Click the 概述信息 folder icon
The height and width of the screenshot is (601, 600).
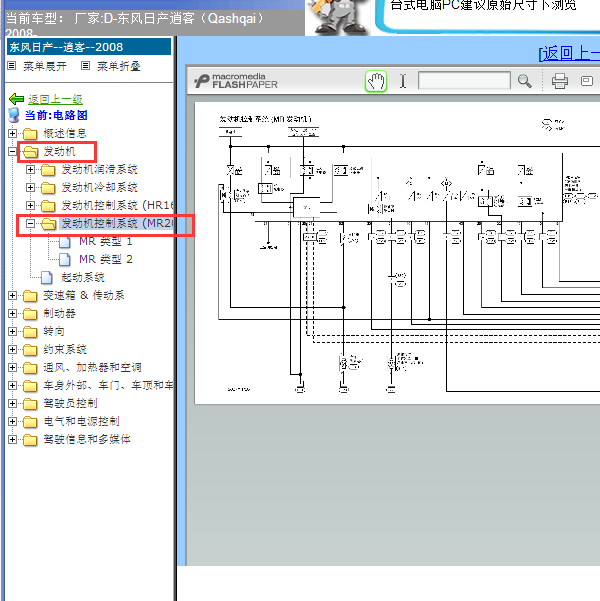30,134
